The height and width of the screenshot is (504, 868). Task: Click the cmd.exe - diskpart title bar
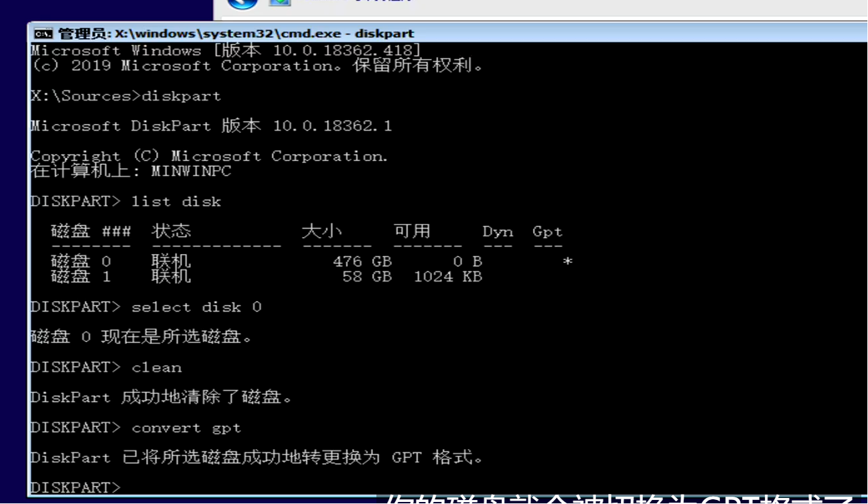(447, 33)
